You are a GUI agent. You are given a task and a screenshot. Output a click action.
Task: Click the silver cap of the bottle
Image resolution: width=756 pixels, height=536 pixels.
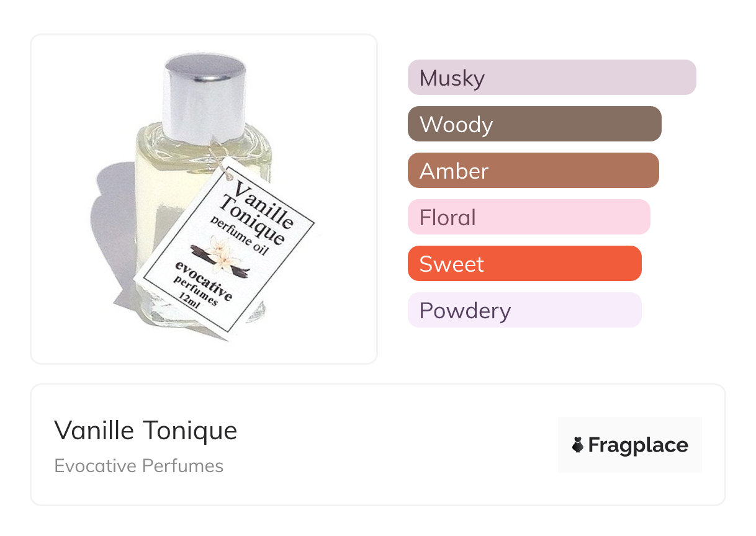(x=204, y=96)
